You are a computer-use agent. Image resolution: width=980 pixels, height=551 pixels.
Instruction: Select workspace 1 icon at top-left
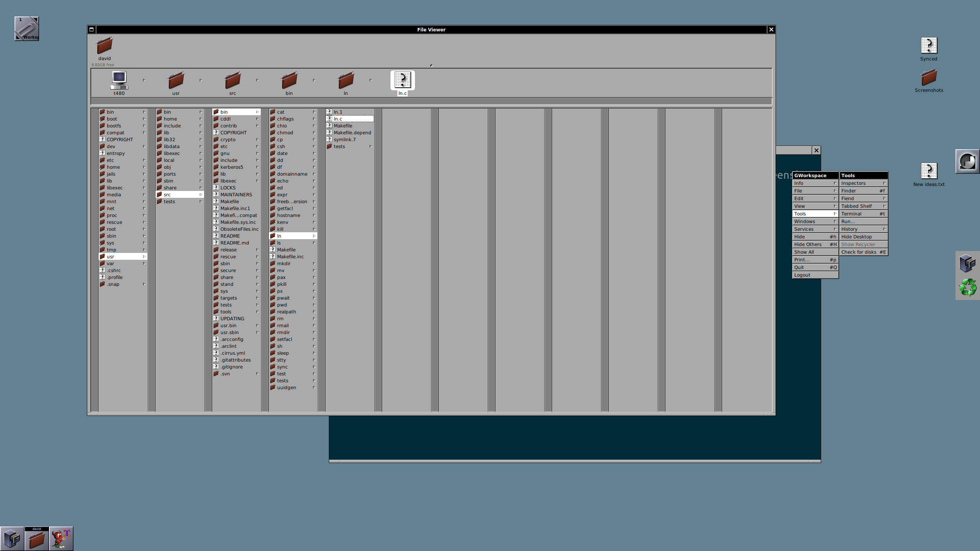tap(26, 28)
